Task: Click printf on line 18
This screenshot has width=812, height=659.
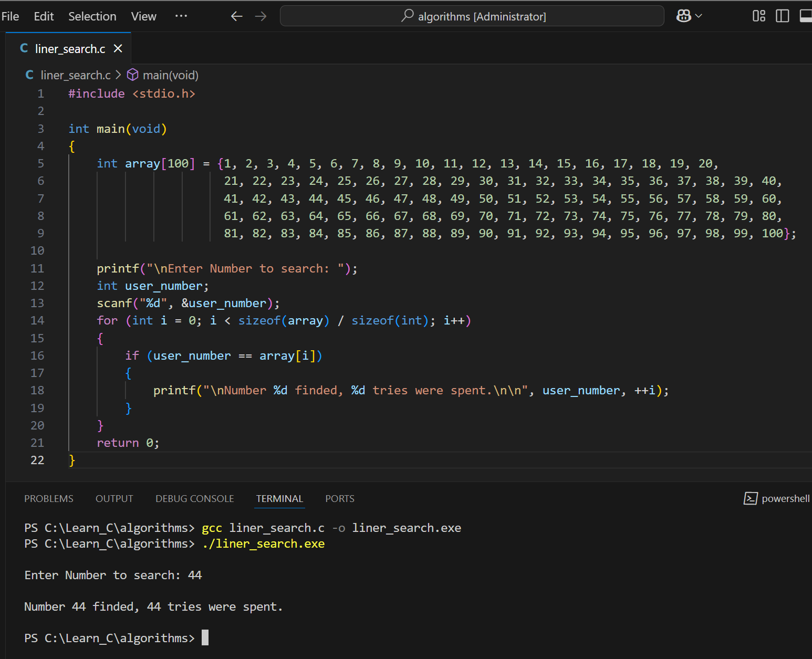Action: tap(174, 391)
